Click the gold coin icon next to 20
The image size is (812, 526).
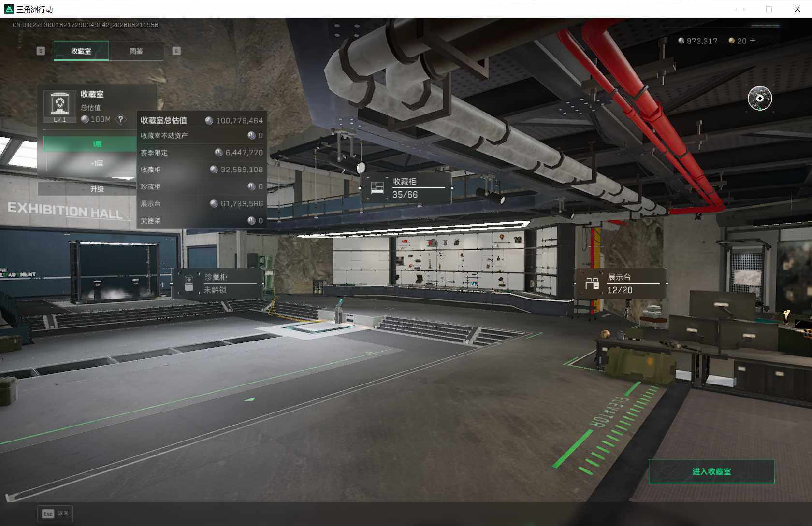pyautogui.click(x=731, y=41)
